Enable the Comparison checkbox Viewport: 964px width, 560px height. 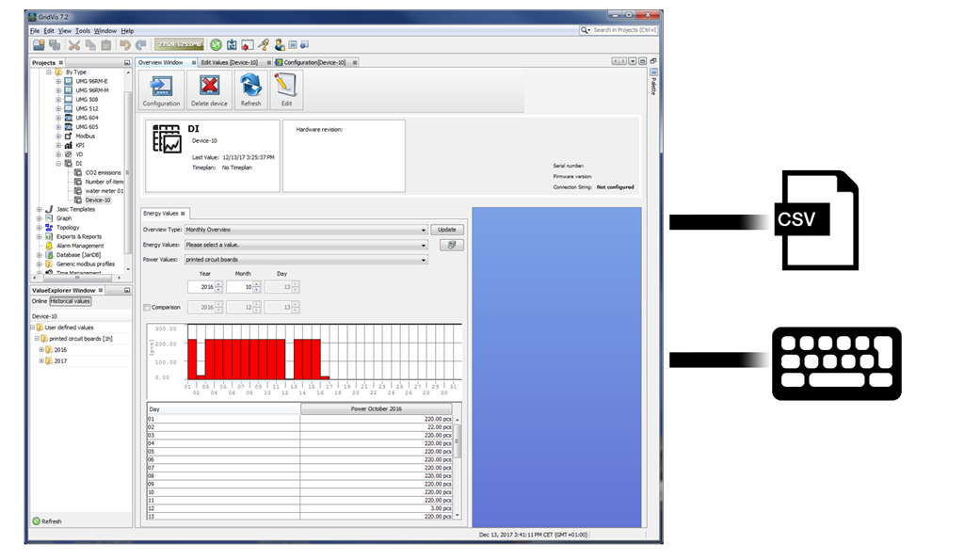coord(147,307)
